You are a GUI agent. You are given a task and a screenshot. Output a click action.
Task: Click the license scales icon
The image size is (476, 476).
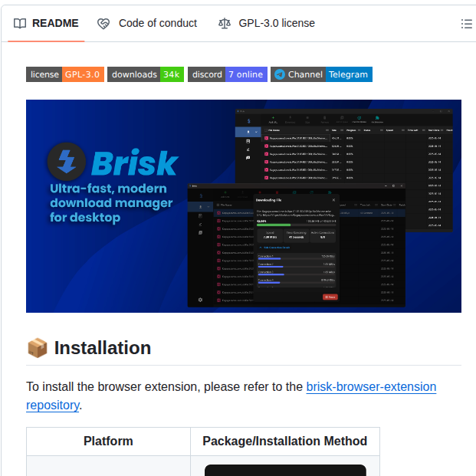[x=225, y=23]
